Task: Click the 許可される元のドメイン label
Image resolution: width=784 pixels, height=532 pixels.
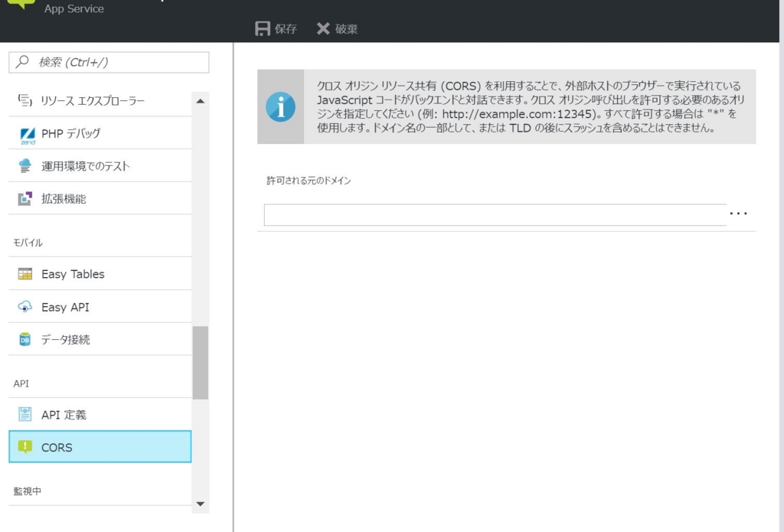Action: tap(309, 181)
